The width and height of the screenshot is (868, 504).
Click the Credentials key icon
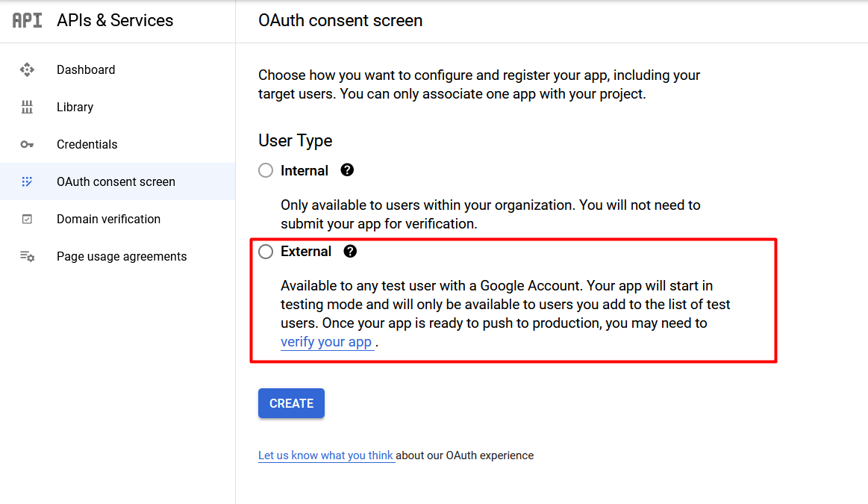pyautogui.click(x=27, y=145)
